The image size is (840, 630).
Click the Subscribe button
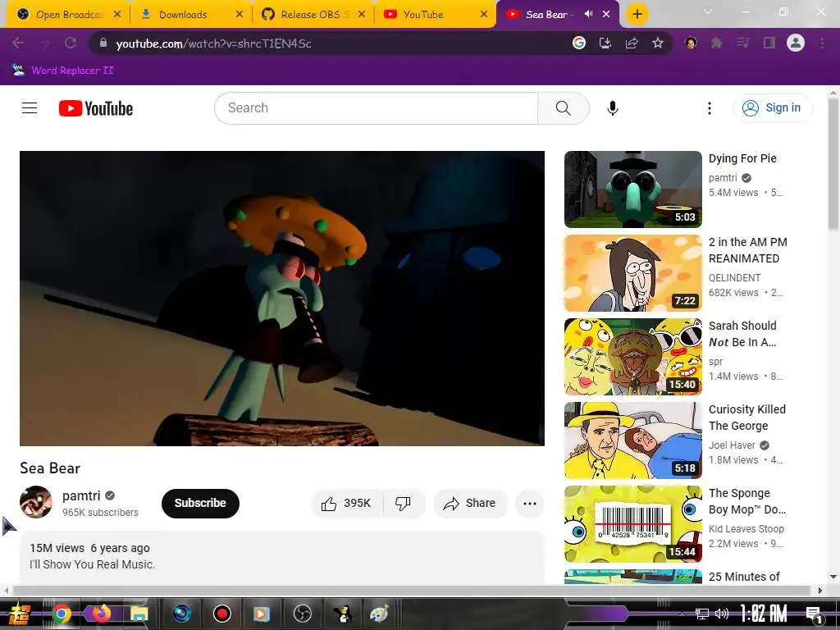200,503
